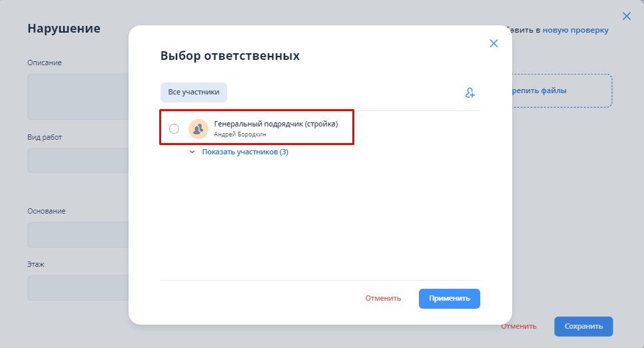The width and height of the screenshot is (644, 348).
Task: Click the chevron beside Показать участников
Action: (192, 152)
